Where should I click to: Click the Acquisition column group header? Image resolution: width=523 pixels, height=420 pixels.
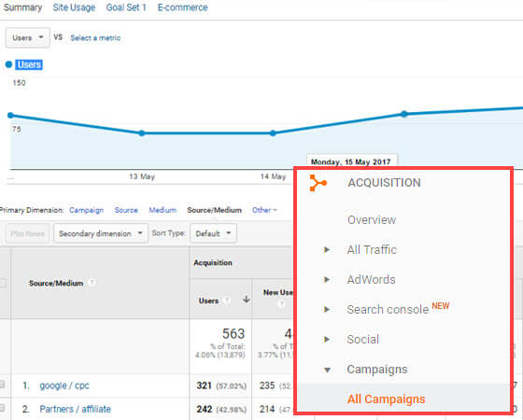213,262
